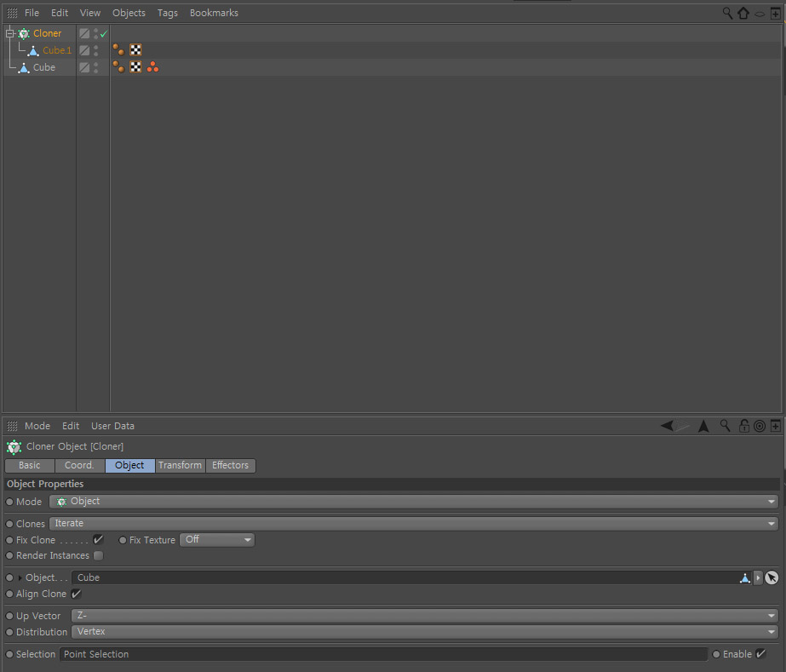
Task: Click the keyframe circle beside Clones
Action: coord(9,524)
